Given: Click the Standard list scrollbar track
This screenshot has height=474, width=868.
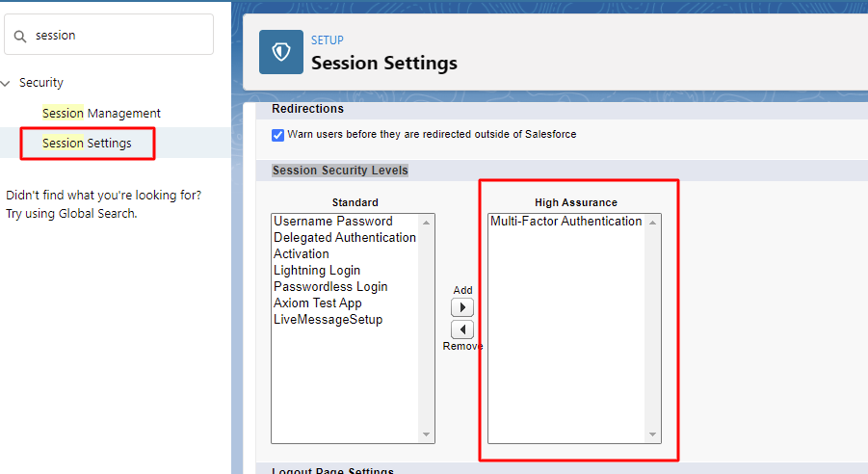Looking at the screenshot, I should [x=426, y=329].
